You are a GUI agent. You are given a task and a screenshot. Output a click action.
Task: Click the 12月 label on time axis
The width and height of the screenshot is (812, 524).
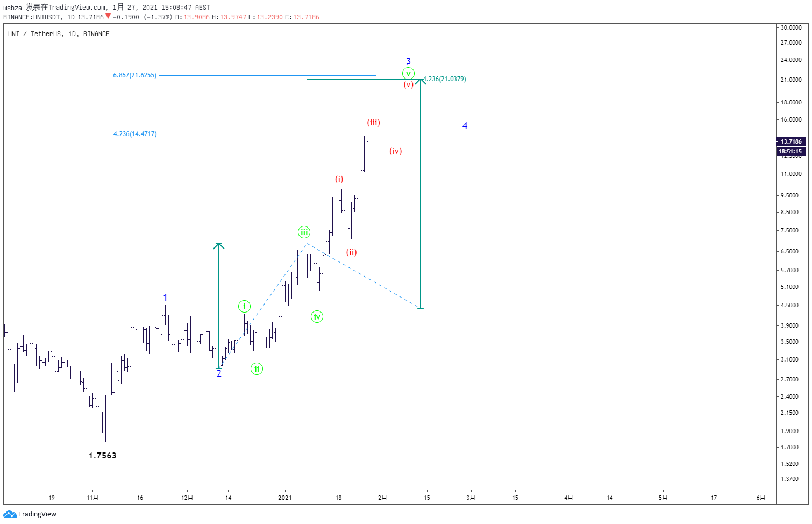(x=187, y=498)
